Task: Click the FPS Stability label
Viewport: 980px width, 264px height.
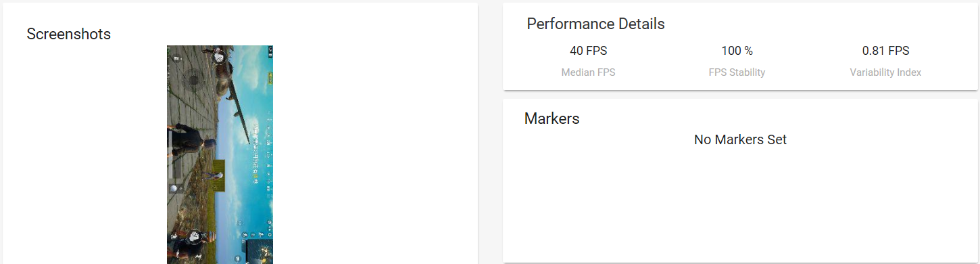Action: pos(737,72)
